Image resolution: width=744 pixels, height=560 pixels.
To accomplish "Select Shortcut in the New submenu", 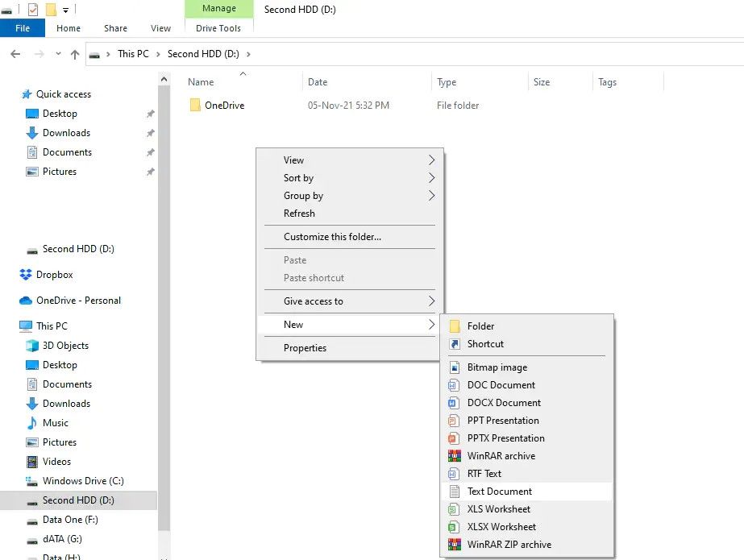I will [484, 343].
